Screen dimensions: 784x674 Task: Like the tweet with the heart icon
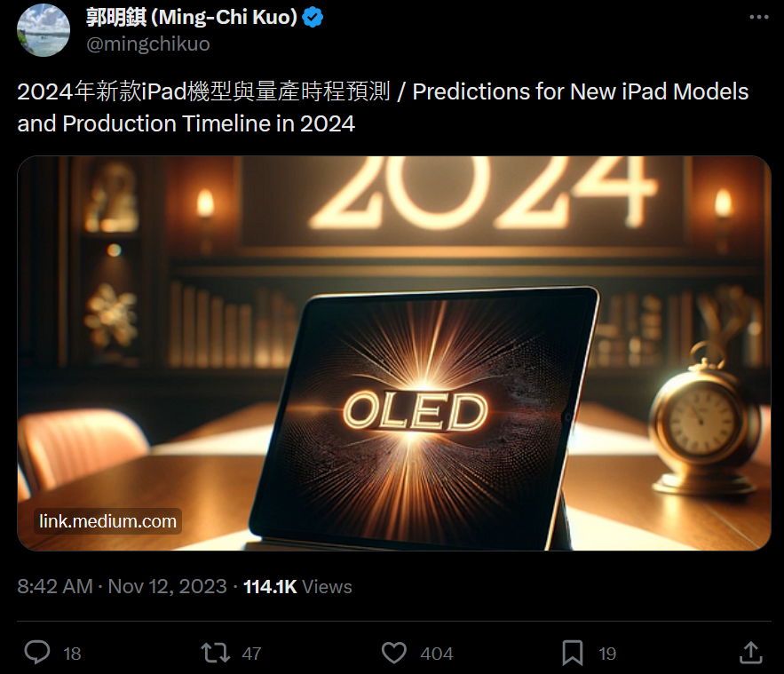[x=394, y=654]
